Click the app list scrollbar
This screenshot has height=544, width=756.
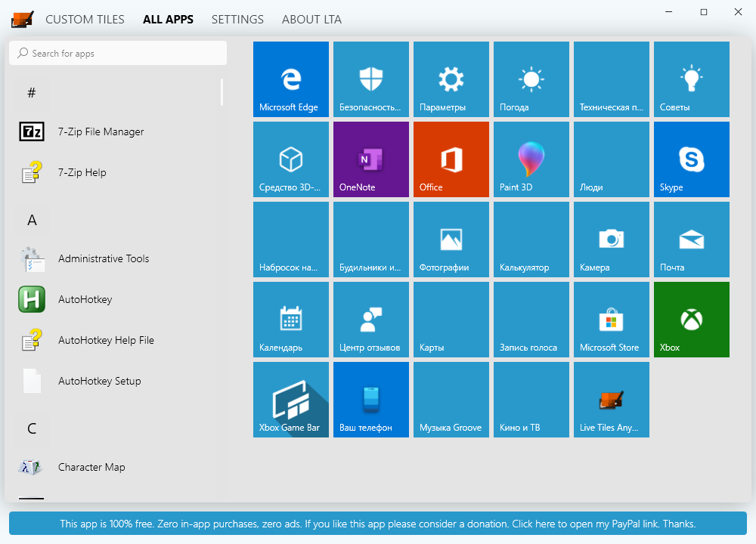pyautogui.click(x=222, y=92)
